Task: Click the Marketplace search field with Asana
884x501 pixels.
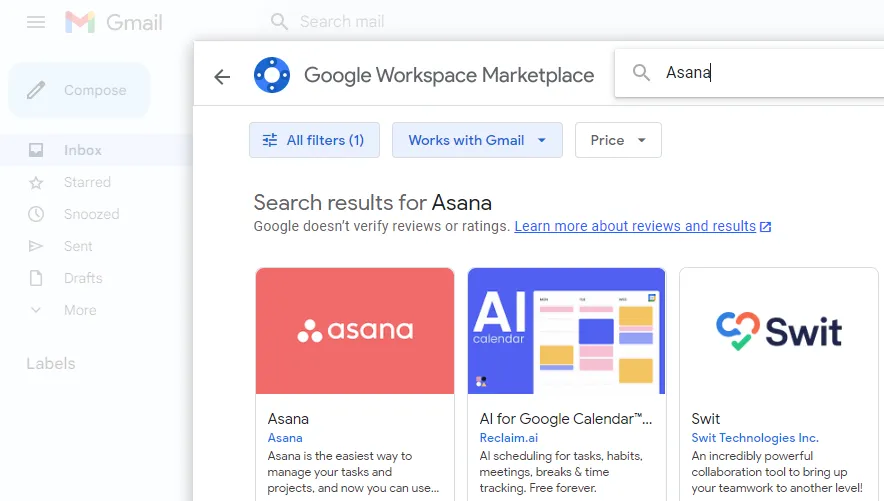Action: 749,73
